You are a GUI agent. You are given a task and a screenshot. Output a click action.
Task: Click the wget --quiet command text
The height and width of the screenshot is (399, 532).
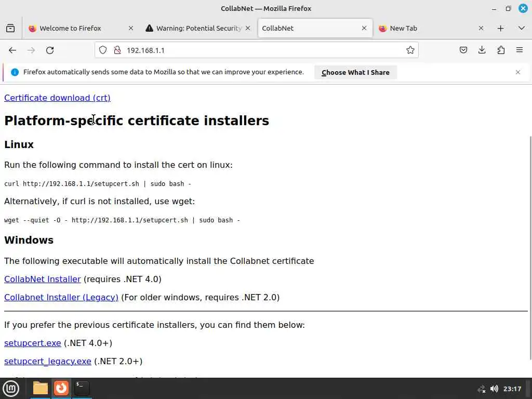[122, 220]
